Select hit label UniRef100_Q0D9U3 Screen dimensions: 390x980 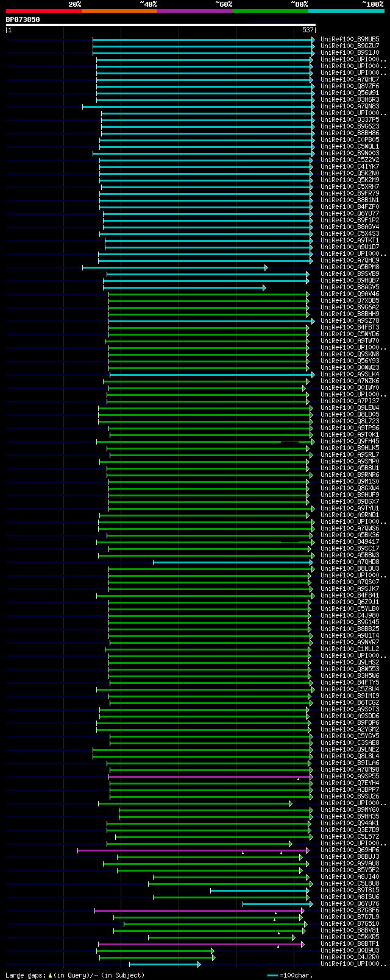(x=350, y=950)
